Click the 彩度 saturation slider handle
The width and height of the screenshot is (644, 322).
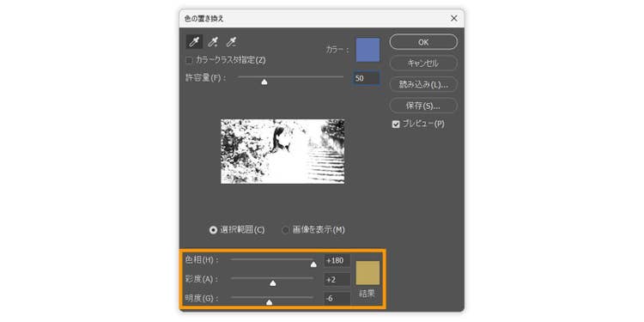[x=272, y=283]
